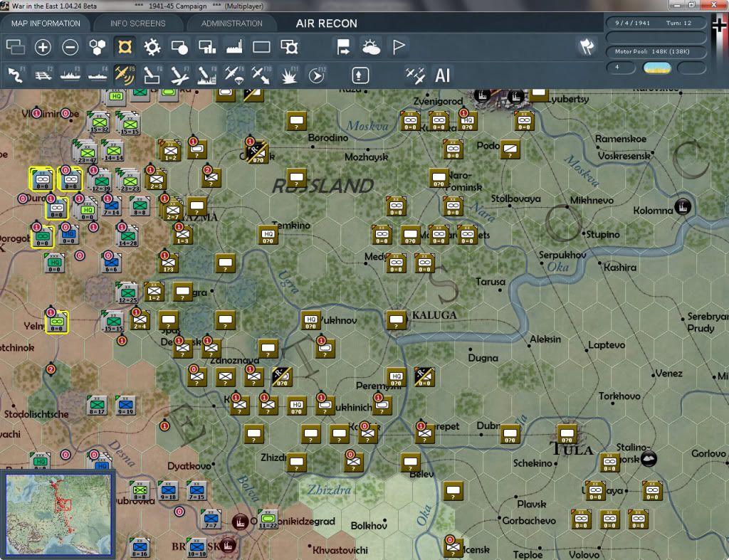Click the Kashira town label

click(620, 268)
